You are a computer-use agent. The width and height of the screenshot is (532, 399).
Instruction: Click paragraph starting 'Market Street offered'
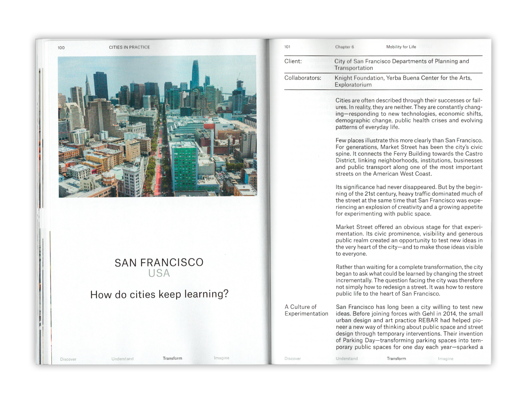click(x=409, y=240)
